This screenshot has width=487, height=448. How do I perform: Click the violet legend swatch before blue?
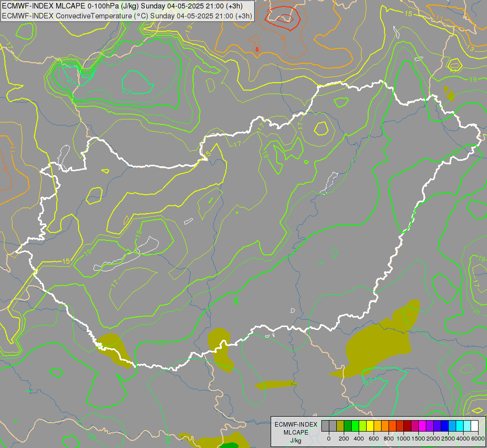(x=438, y=426)
